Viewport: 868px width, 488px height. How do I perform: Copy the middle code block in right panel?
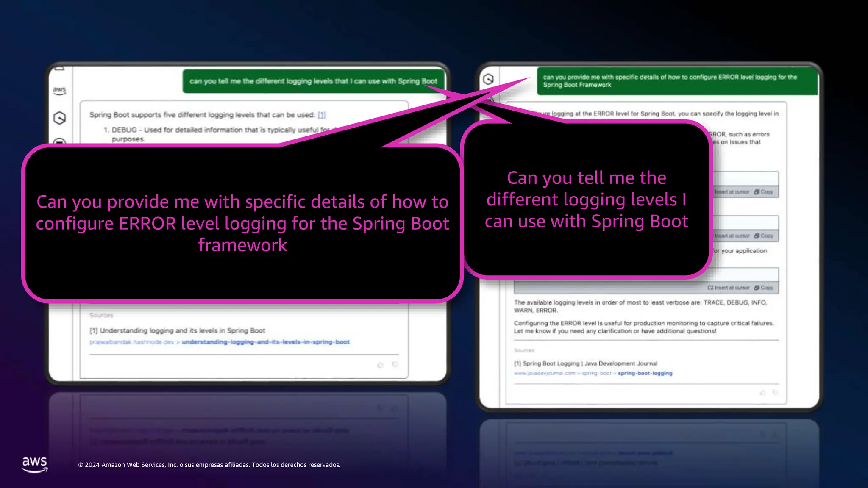pos(764,236)
